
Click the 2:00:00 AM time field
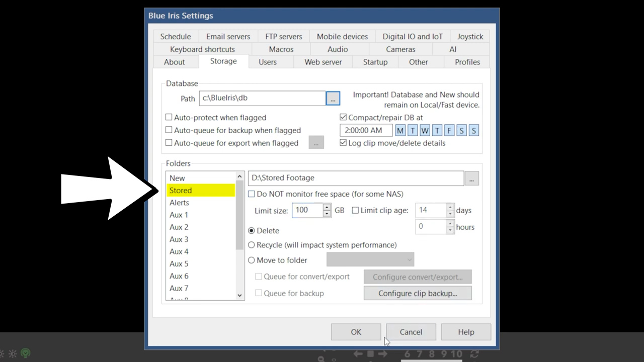366,130
